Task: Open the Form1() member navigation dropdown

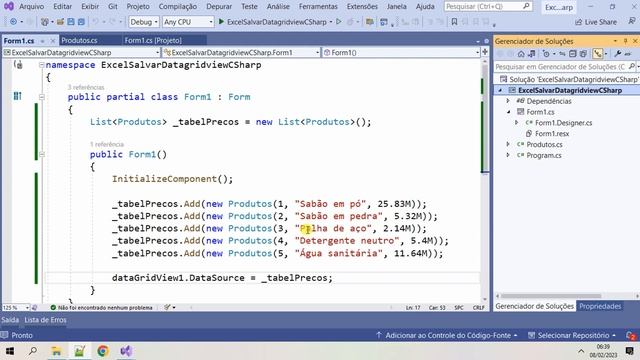Action: pos(401,53)
